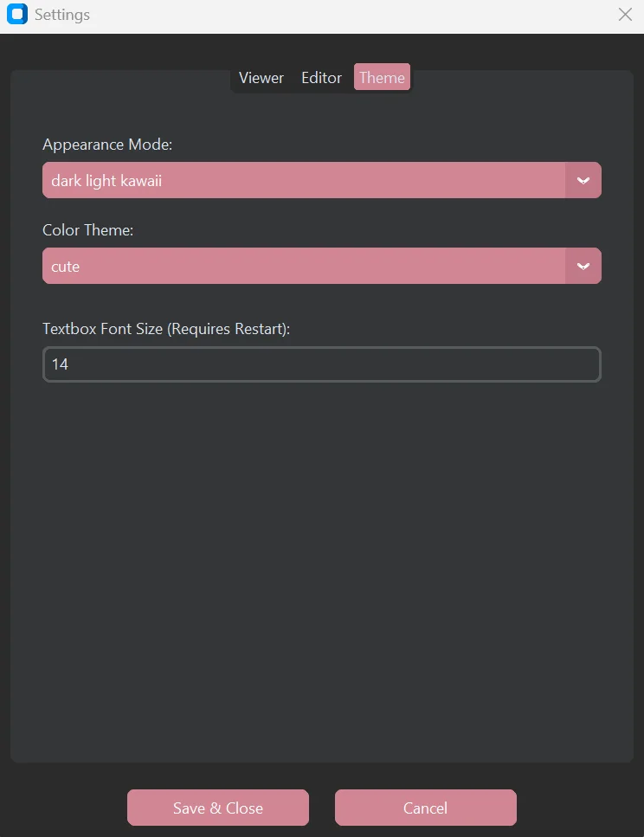
Task: Click the dark footer area between Save and Cancel
Action: (322, 808)
